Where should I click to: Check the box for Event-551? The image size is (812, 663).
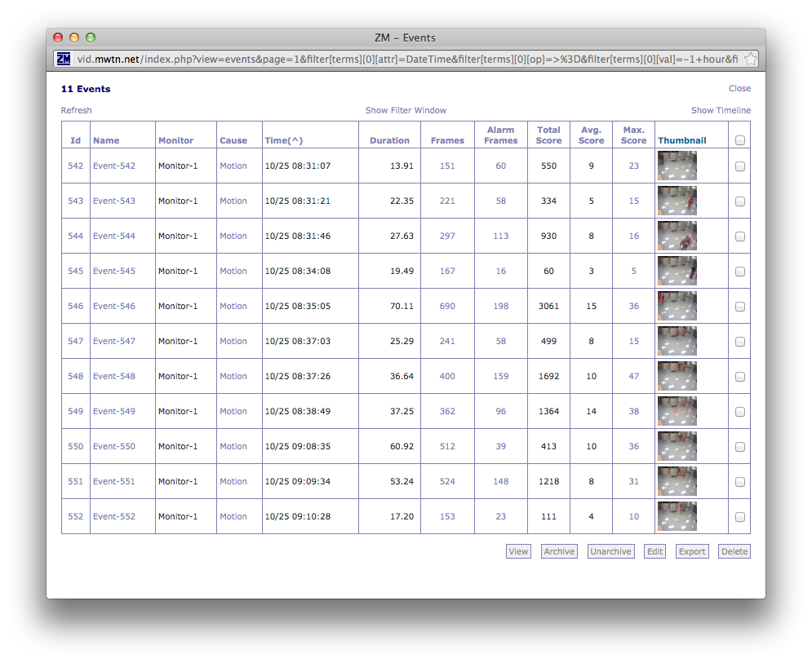740,482
